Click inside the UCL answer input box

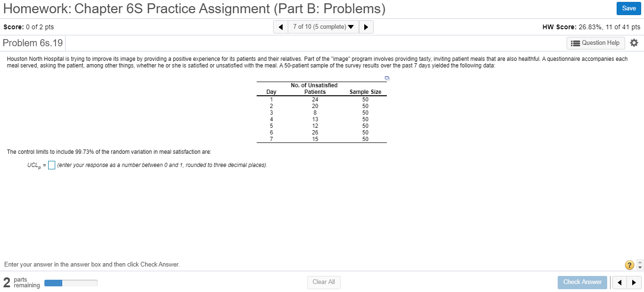click(x=51, y=165)
